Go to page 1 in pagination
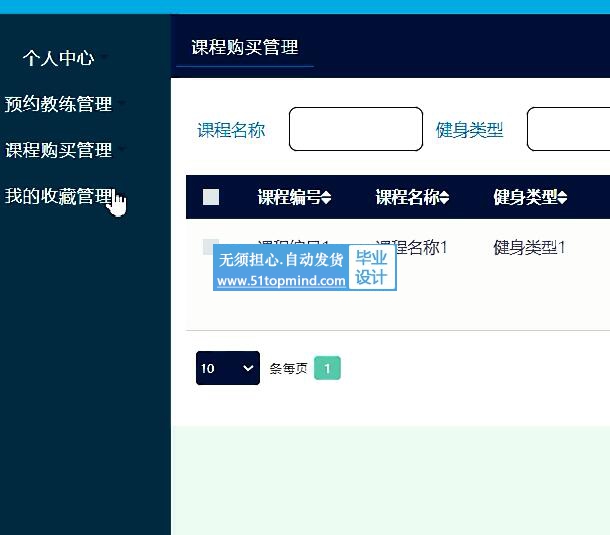The height and width of the screenshot is (535, 610). click(x=327, y=368)
